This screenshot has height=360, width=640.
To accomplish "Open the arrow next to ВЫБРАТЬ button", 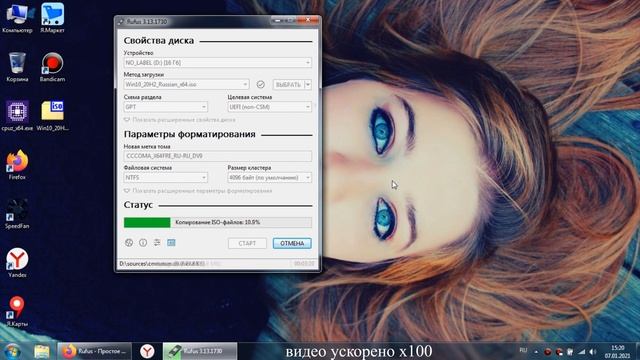I will coord(308,84).
